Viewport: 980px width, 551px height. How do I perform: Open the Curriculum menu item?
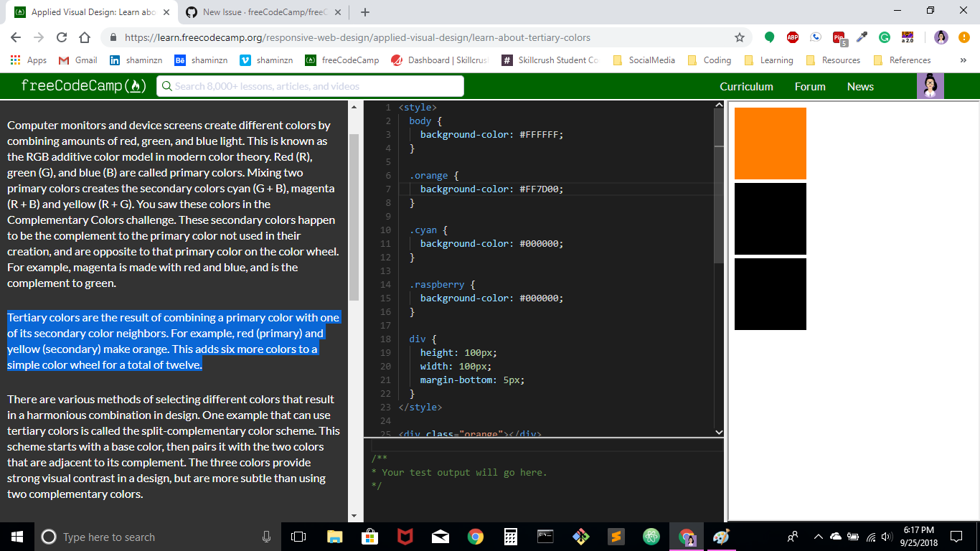tap(747, 86)
